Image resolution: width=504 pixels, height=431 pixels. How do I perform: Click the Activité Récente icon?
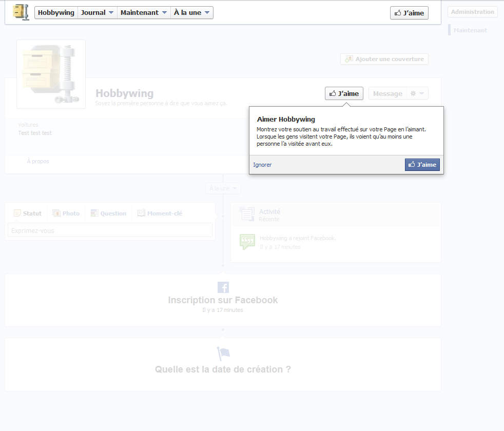(x=247, y=214)
